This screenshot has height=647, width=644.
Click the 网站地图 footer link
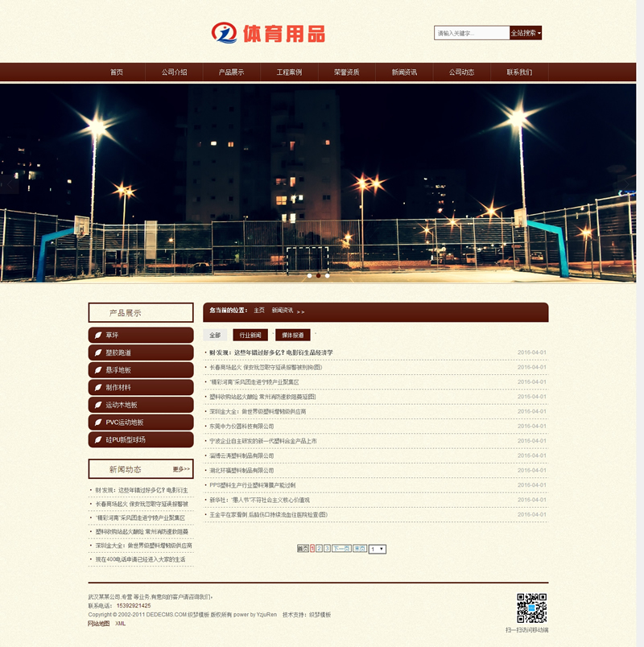(99, 624)
